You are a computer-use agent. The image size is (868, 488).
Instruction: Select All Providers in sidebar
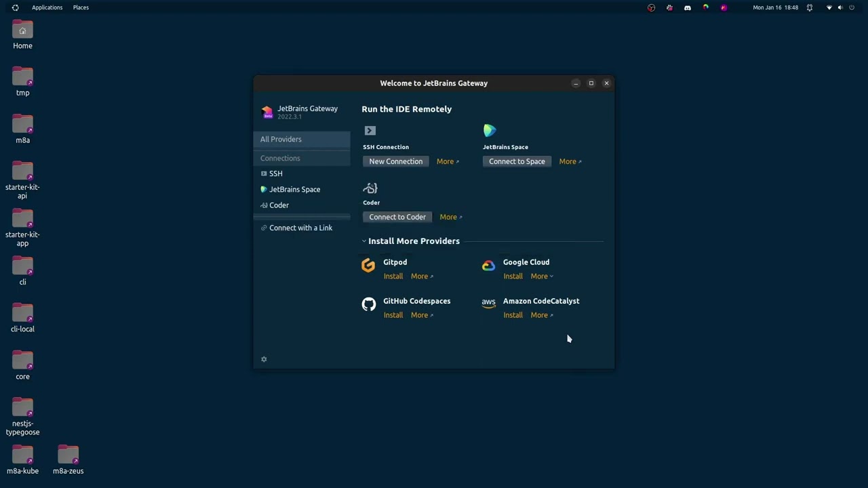(302, 139)
